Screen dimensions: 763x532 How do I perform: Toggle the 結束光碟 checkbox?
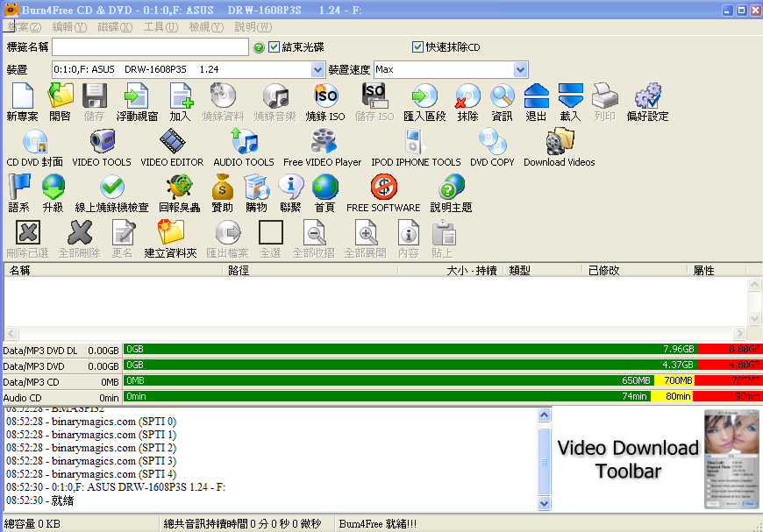(x=275, y=47)
